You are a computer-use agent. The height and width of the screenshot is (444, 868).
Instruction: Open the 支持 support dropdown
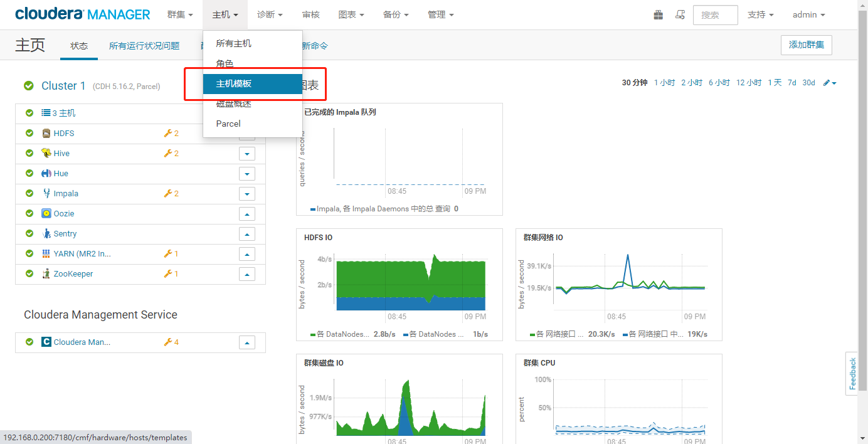pos(760,14)
